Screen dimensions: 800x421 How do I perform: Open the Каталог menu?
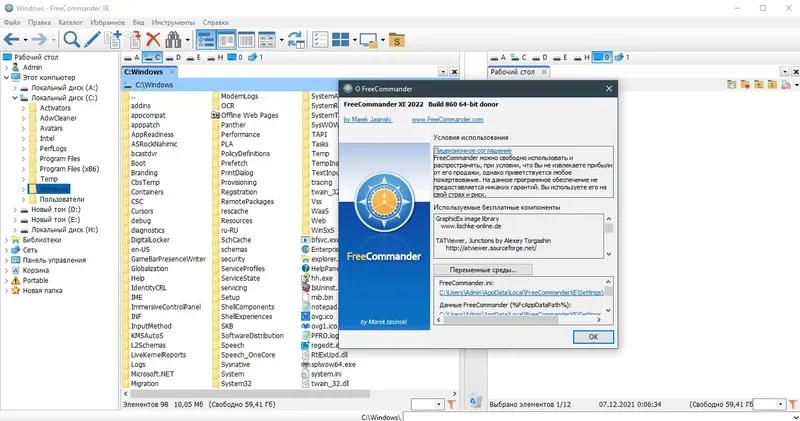click(x=70, y=22)
